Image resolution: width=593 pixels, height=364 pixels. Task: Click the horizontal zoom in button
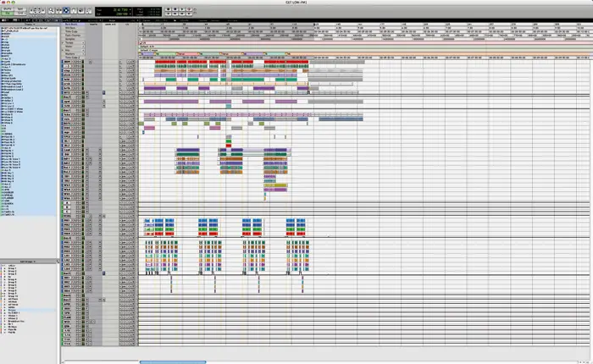(43, 10)
